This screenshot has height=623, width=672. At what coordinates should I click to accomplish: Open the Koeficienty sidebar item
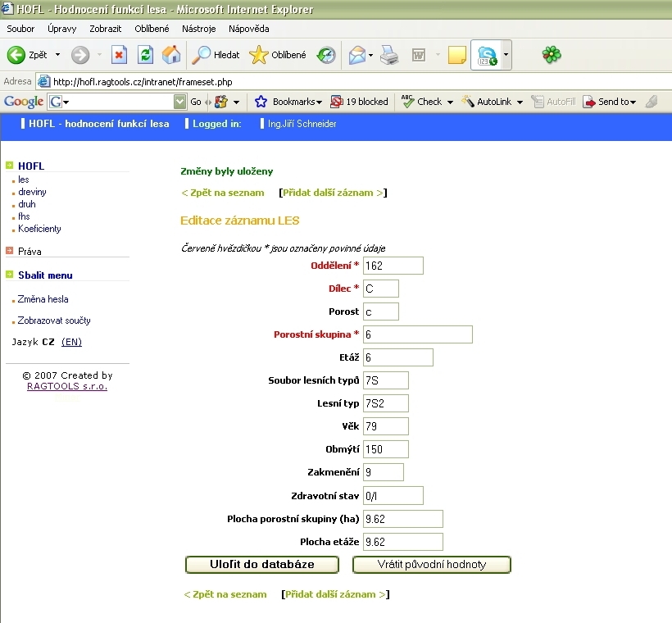[x=39, y=229]
